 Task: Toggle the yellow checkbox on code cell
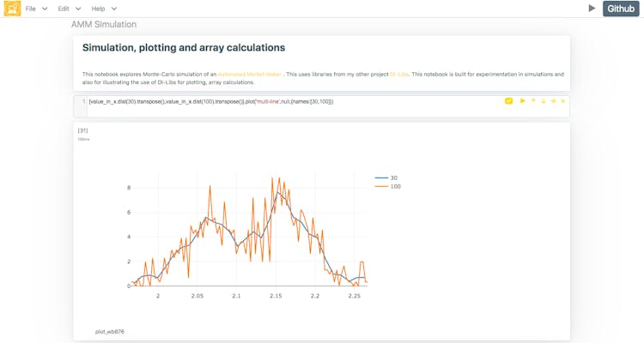click(509, 101)
